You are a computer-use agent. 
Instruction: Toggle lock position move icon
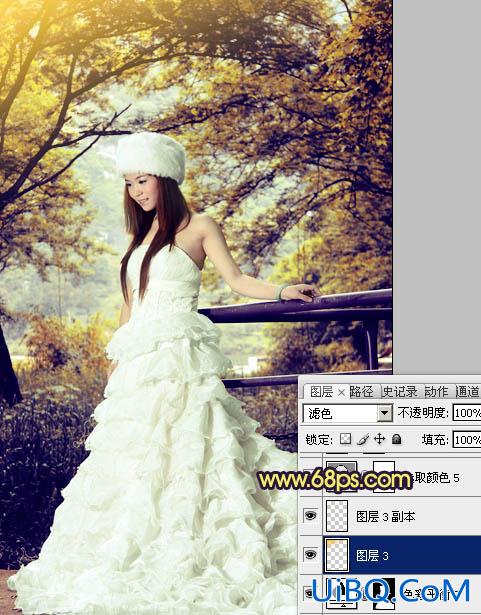coord(379,439)
